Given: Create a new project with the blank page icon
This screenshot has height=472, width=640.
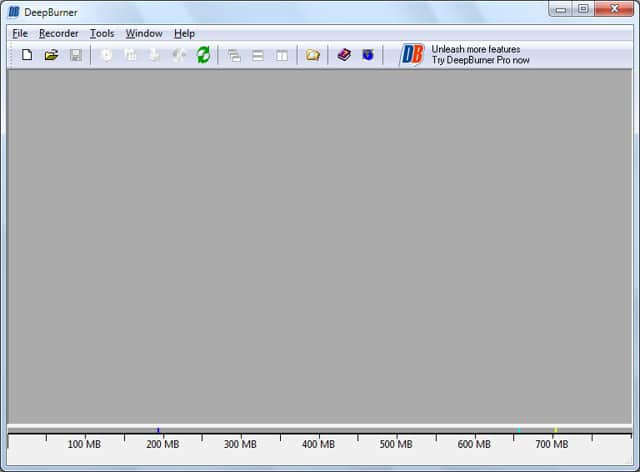Looking at the screenshot, I should coord(27,54).
